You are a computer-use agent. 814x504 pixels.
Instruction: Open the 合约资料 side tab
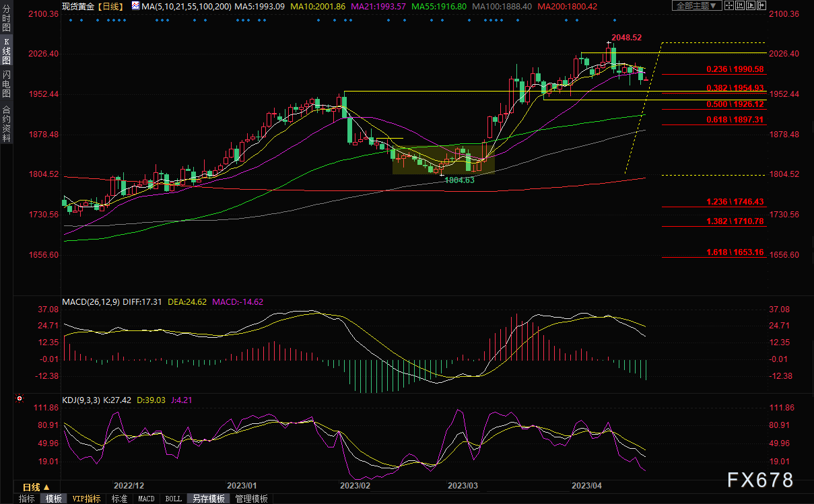tap(6, 124)
